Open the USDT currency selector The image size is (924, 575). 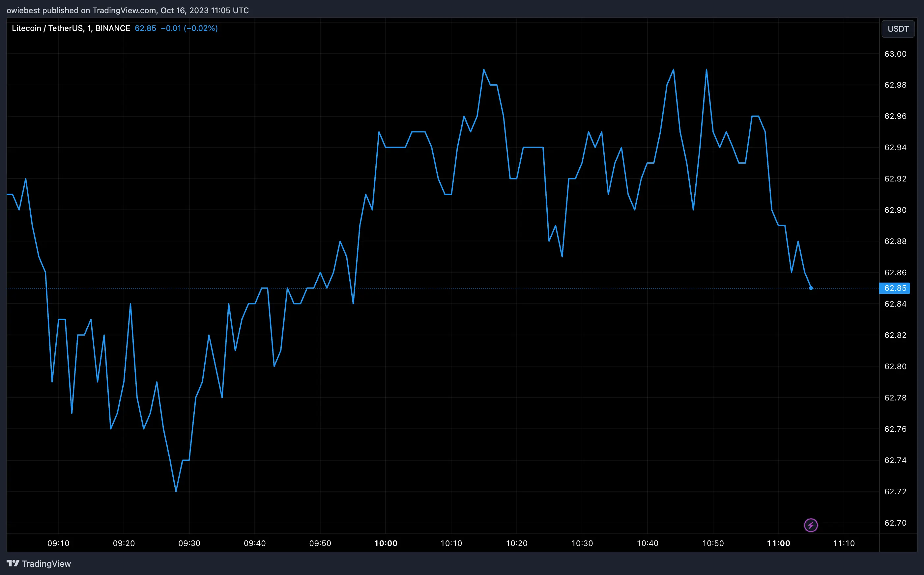[x=898, y=29]
